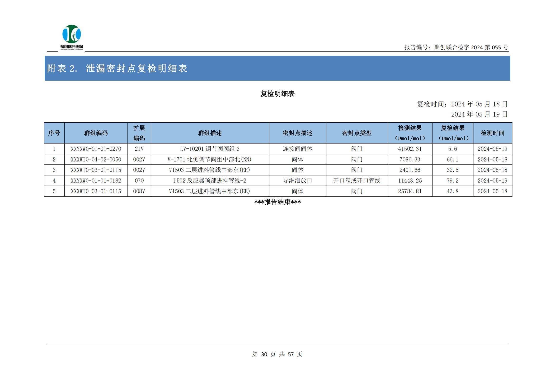Select the 7086.33 detection result cell
The height and width of the screenshot is (392, 555).
(x=410, y=159)
